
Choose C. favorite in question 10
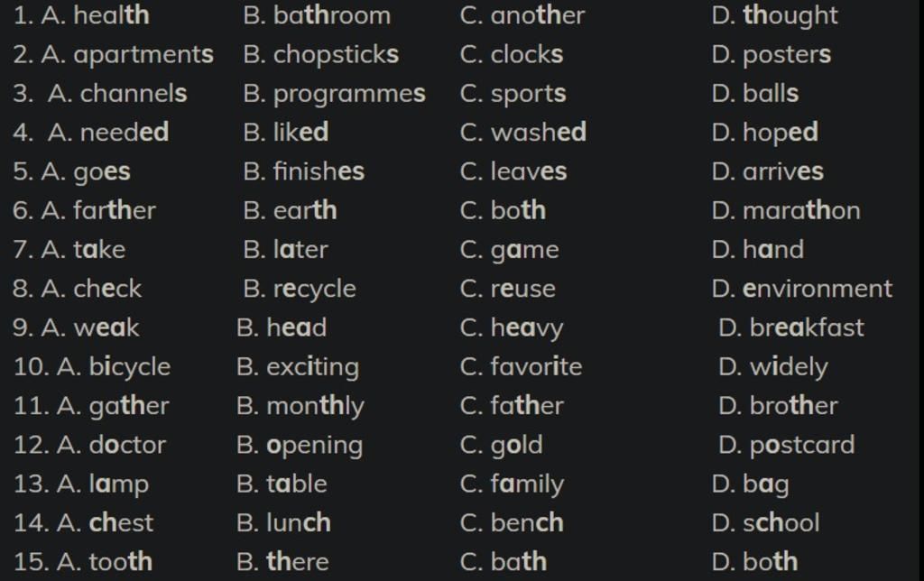tap(521, 366)
